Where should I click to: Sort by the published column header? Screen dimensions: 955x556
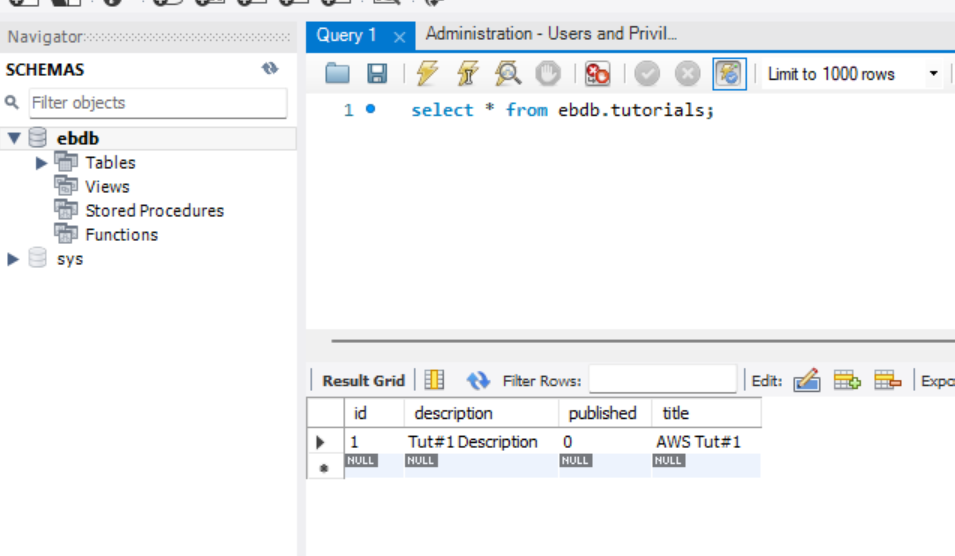605,413
